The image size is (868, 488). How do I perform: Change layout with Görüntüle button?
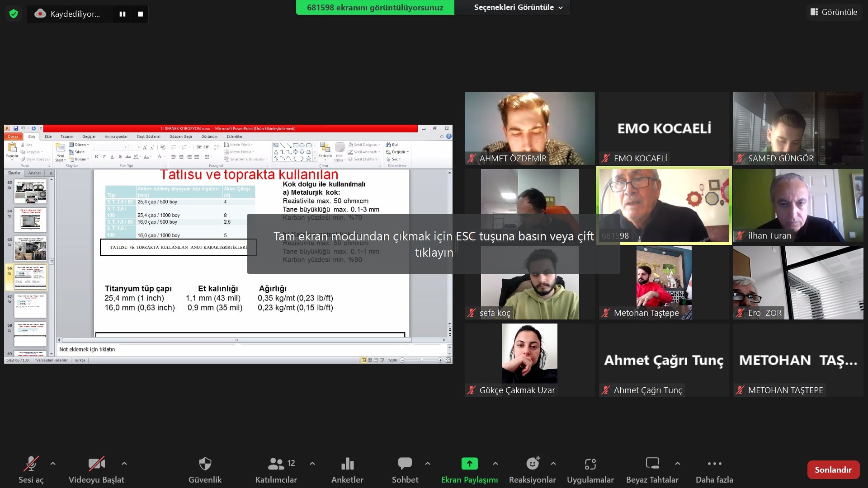(834, 12)
